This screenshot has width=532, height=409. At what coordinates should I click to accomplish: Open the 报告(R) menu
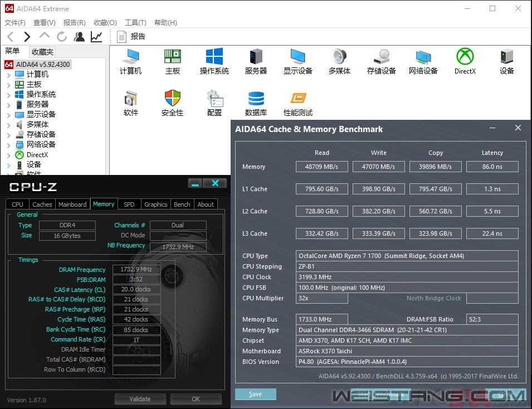click(x=74, y=23)
